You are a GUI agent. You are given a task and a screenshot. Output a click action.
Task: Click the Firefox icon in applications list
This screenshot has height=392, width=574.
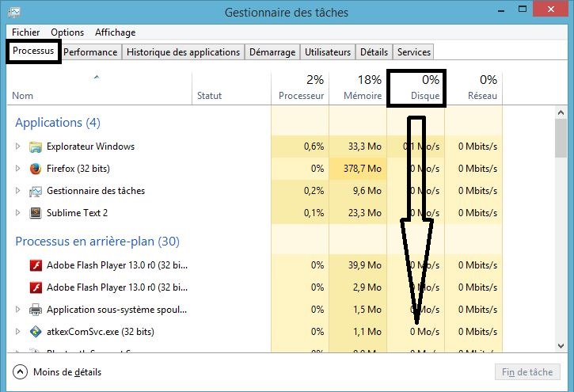coord(36,169)
